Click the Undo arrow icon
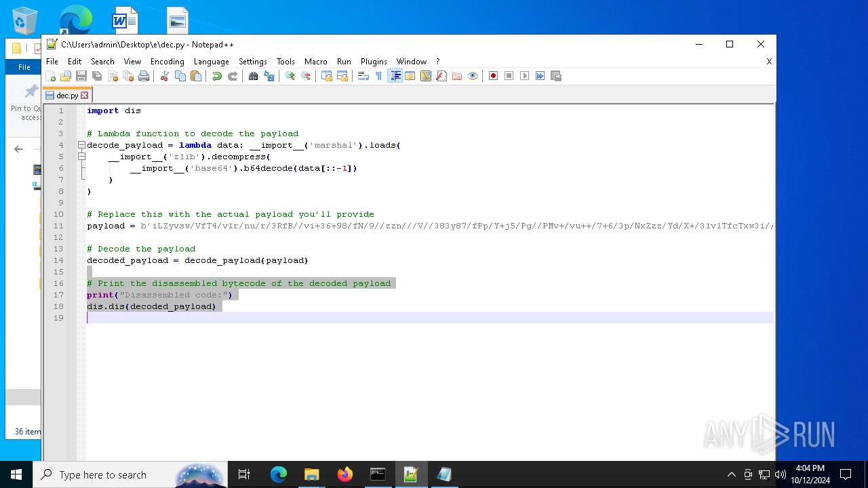This screenshot has height=488, width=868. pyautogui.click(x=216, y=76)
